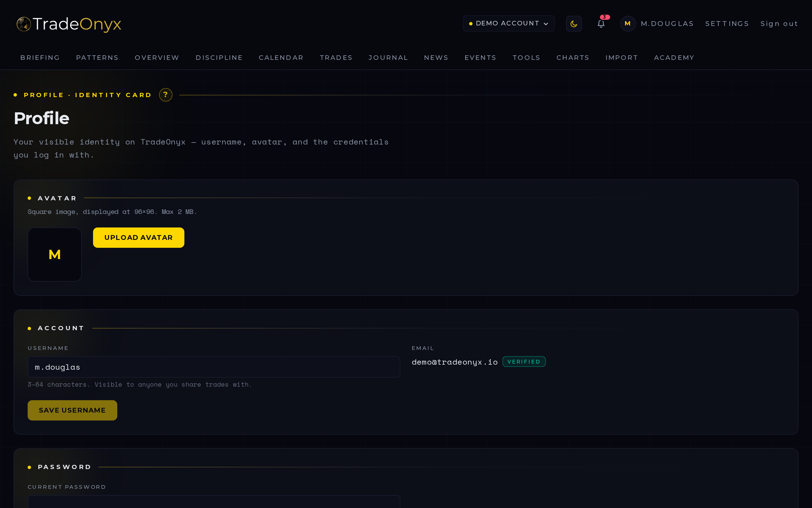
Task: Switch to the Patterns tab
Action: 97,58
